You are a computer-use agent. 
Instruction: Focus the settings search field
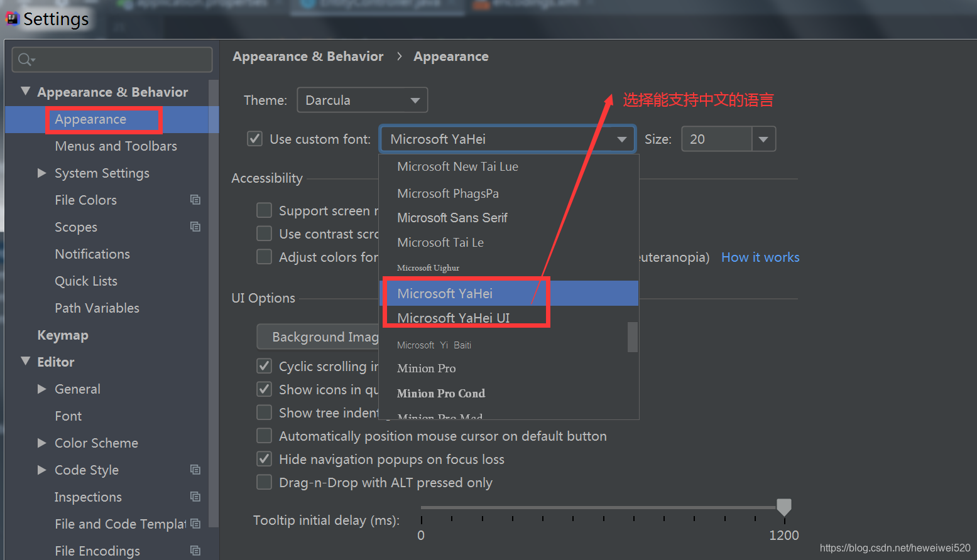tap(112, 60)
